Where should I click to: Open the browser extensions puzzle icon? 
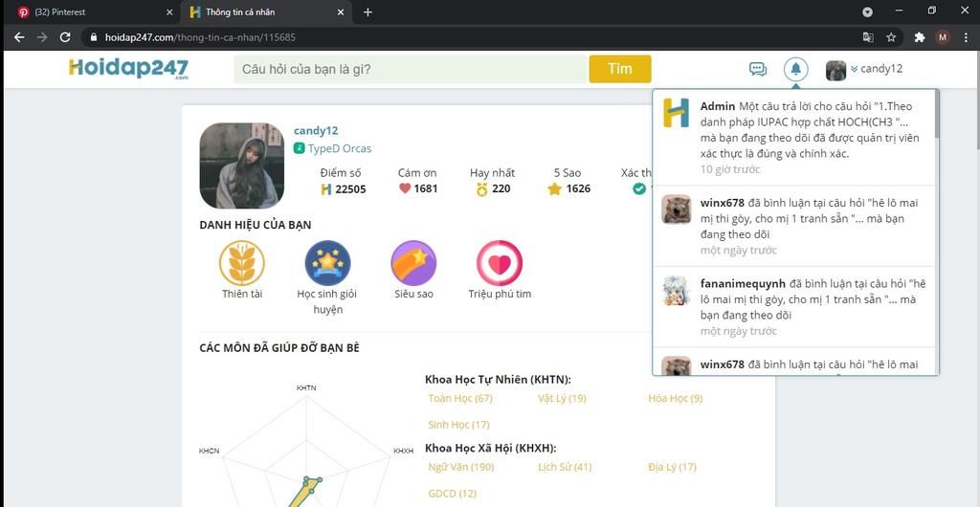point(920,37)
